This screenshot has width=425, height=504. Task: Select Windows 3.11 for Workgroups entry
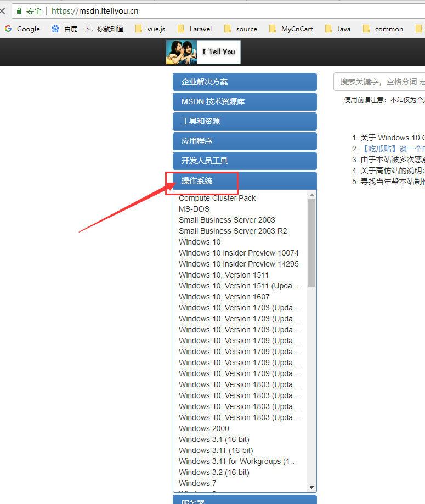click(238, 461)
